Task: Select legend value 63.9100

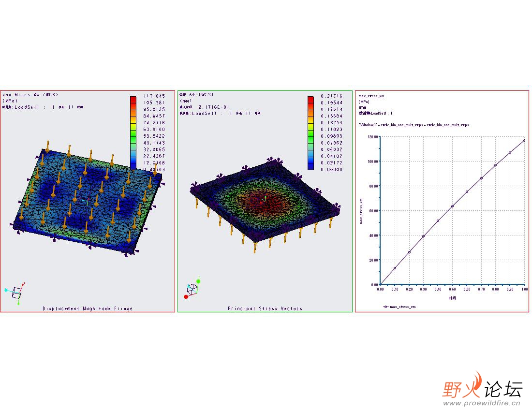Action: (x=154, y=130)
